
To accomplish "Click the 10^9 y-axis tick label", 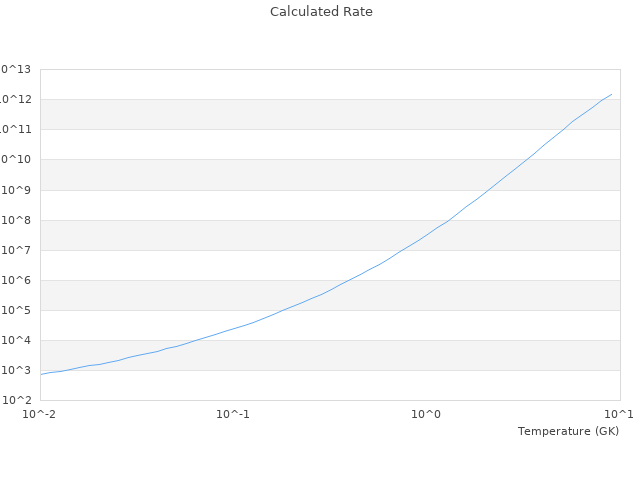I will pyautogui.click(x=18, y=190).
